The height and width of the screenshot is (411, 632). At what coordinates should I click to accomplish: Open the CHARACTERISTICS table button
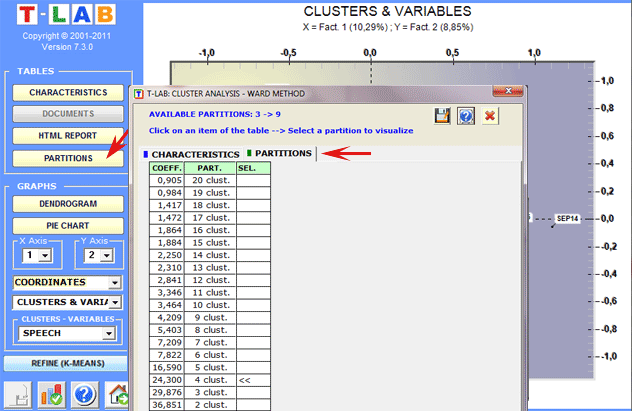tap(68, 93)
